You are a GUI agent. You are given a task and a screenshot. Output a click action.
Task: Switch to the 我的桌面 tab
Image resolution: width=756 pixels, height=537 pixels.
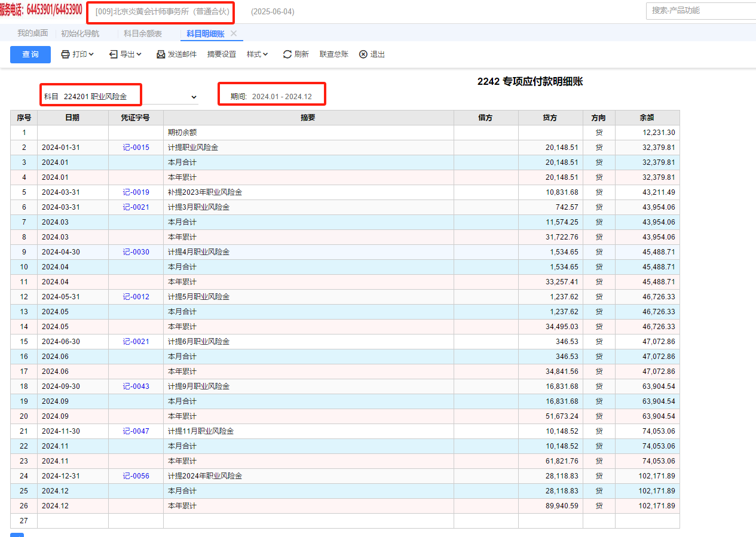33,33
